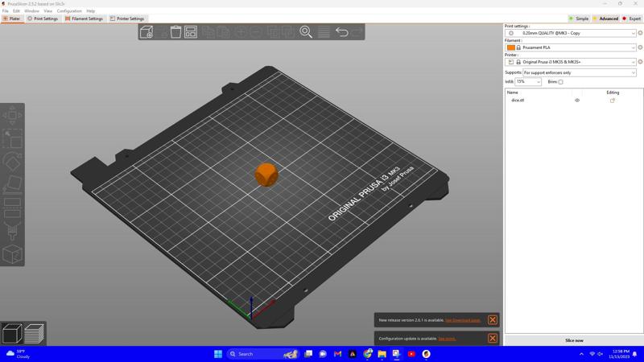The width and height of the screenshot is (644, 362).
Task: Click the Windows taskbar Search box
Action: coord(263,354)
